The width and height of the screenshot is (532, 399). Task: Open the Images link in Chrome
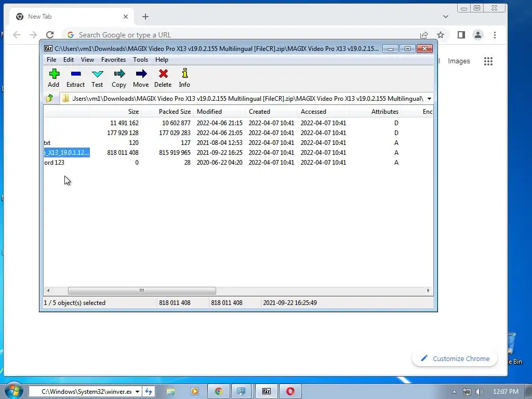(x=459, y=61)
